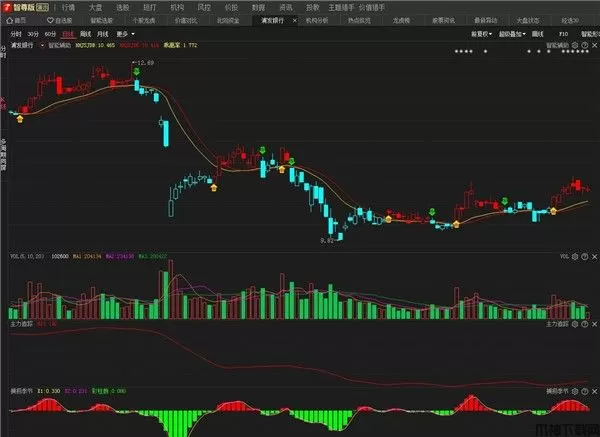Close the main chart indicator panel

595,45
